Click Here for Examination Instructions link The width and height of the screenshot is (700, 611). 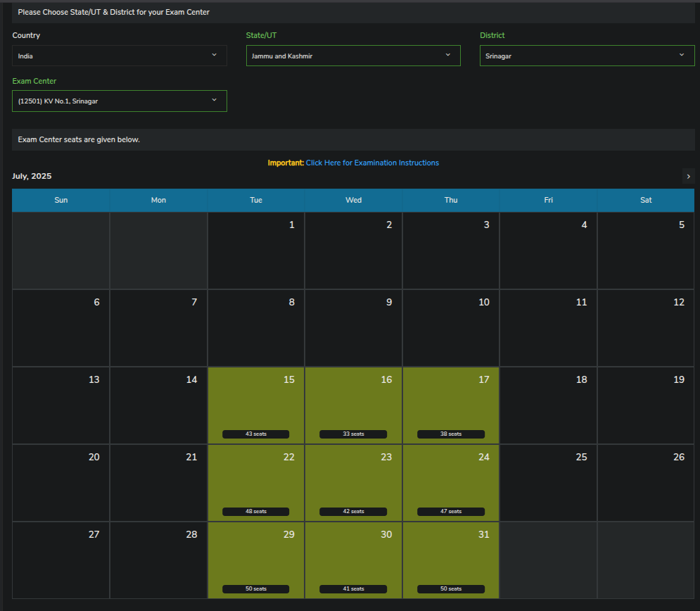tap(372, 163)
